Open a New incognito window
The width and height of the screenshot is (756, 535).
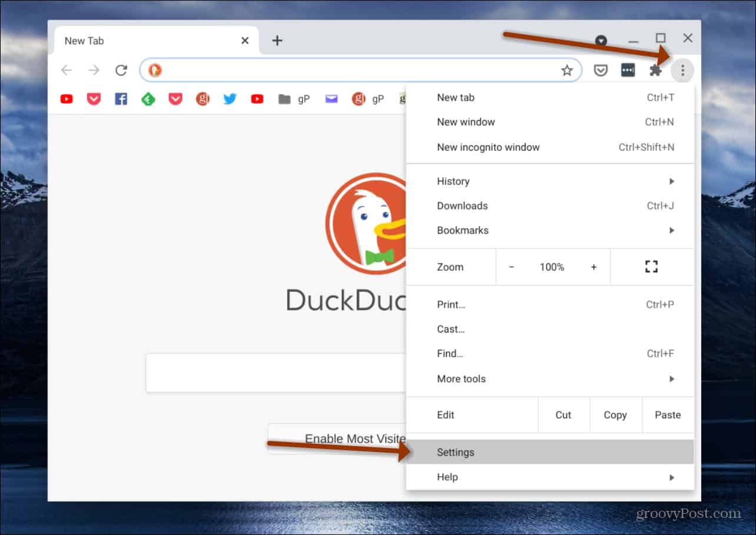(x=550, y=147)
